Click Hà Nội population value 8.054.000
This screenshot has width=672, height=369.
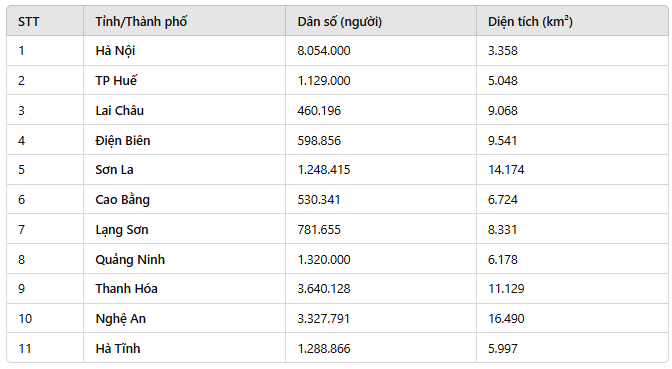point(324,51)
